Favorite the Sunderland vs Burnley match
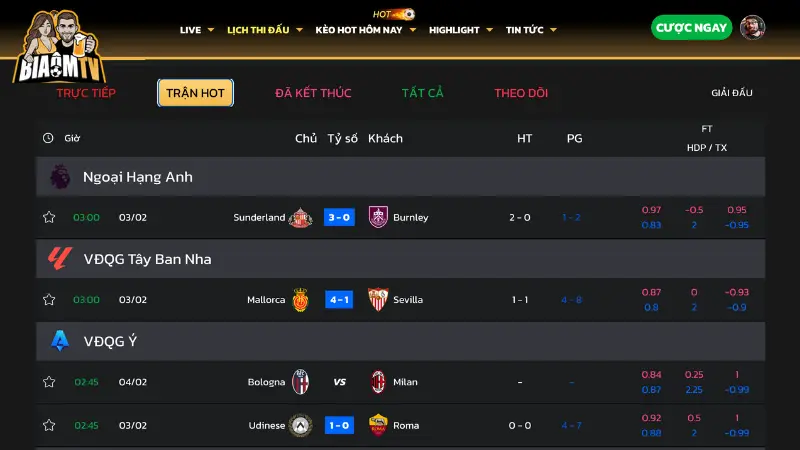This screenshot has width=800, height=450. [48, 217]
